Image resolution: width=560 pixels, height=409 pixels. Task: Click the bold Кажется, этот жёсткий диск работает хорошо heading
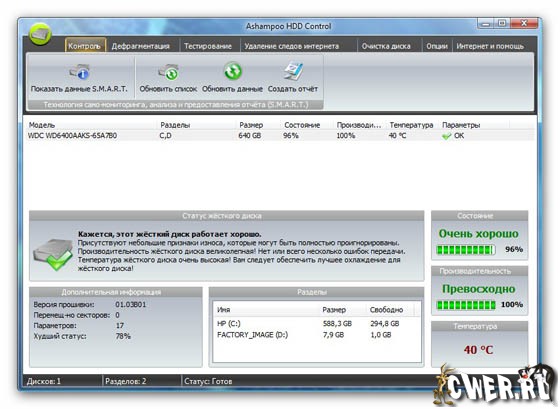coord(170,234)
